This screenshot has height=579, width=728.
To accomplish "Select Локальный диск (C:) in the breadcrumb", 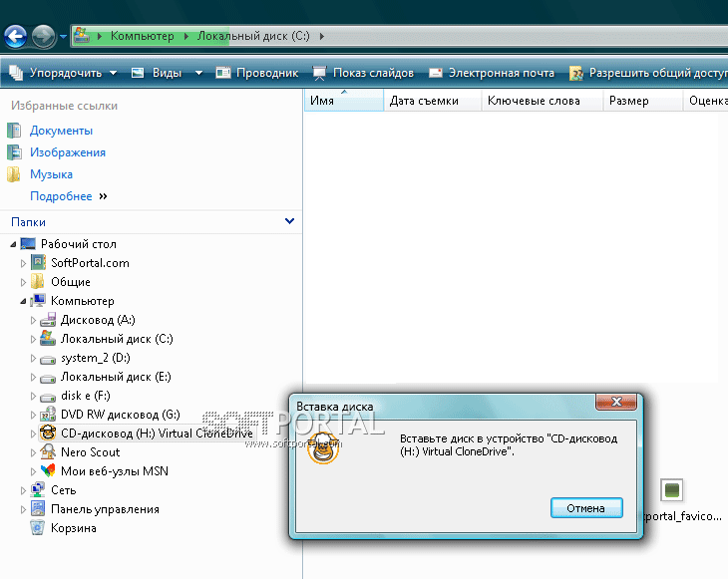I will click(x=253, y=36).
